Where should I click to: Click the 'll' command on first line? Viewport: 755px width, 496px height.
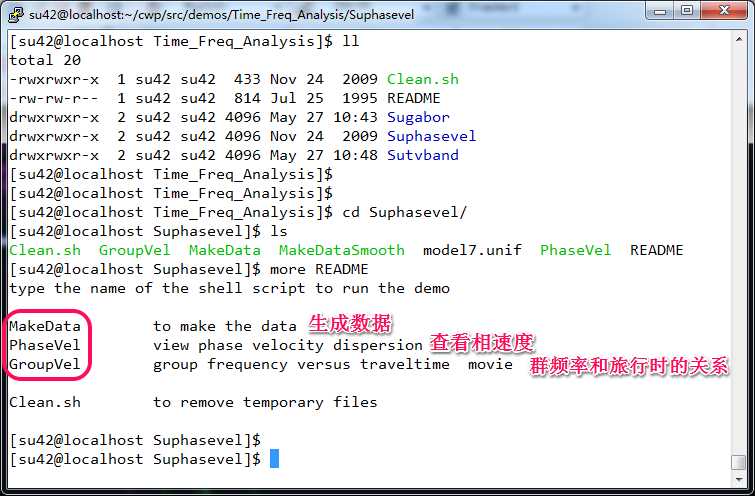351,41
